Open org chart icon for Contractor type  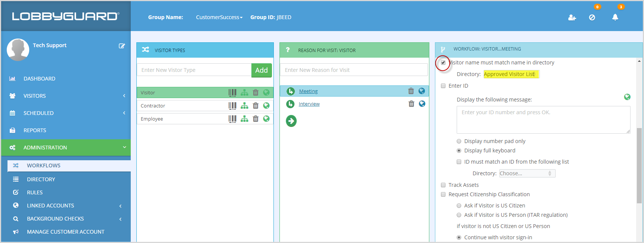click(244, 106)
